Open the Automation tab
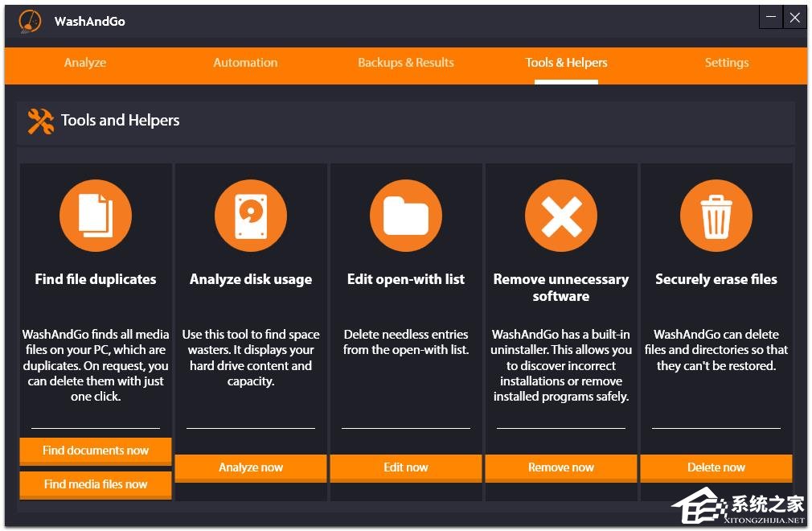The height and width of the screenshot is (531, 812). [245, 63]
